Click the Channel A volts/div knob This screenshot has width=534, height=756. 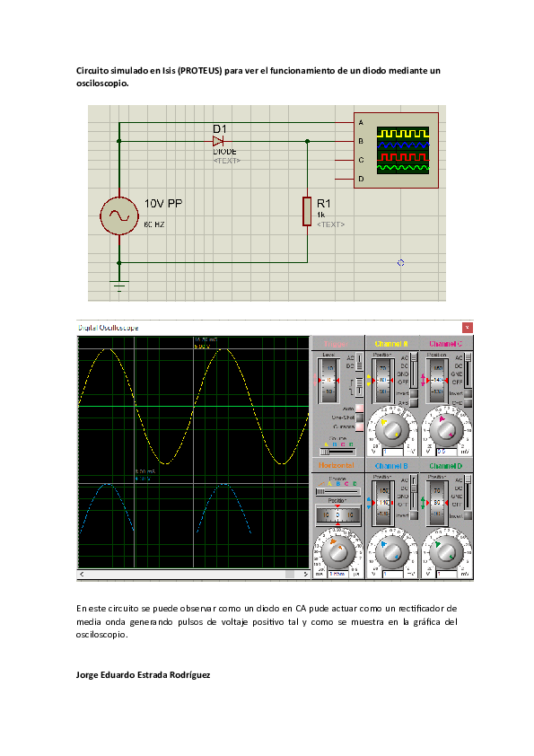[392, 430]
